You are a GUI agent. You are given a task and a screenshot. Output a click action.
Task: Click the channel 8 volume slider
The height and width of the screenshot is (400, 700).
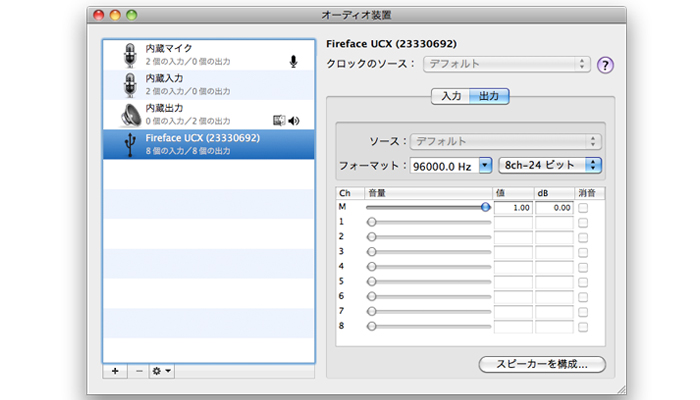[429, 326]
